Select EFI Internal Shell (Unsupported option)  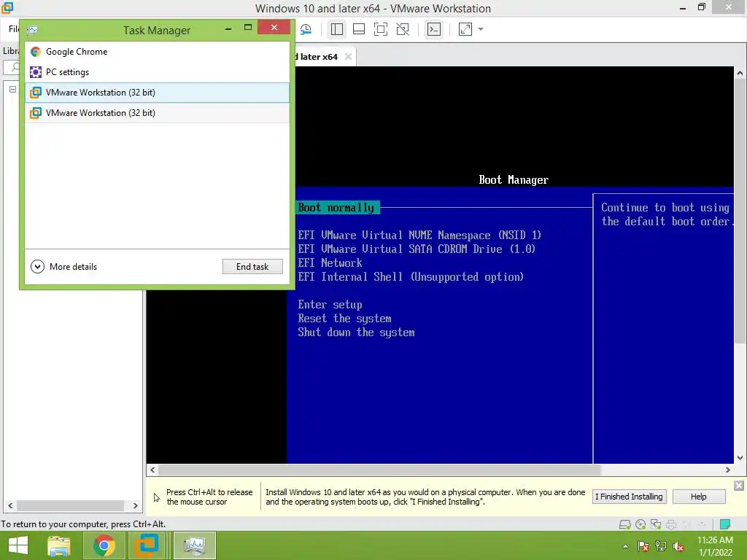pos(411,276)
